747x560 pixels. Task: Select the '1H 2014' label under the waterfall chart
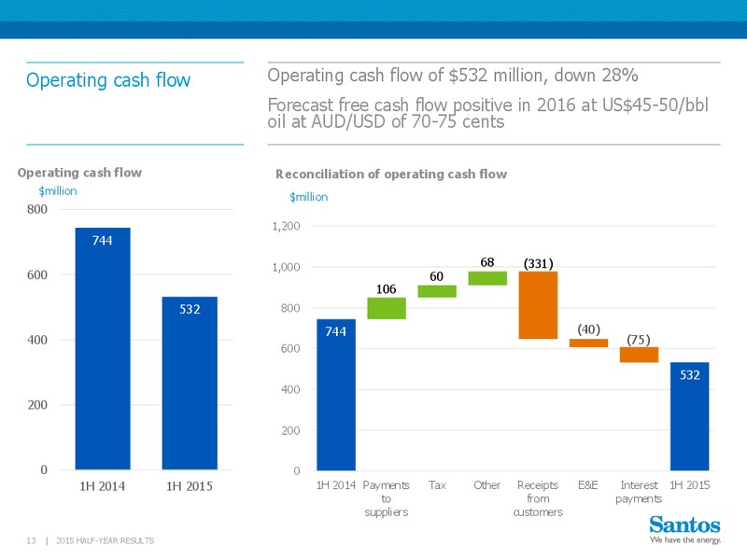(x=336, y=485)
